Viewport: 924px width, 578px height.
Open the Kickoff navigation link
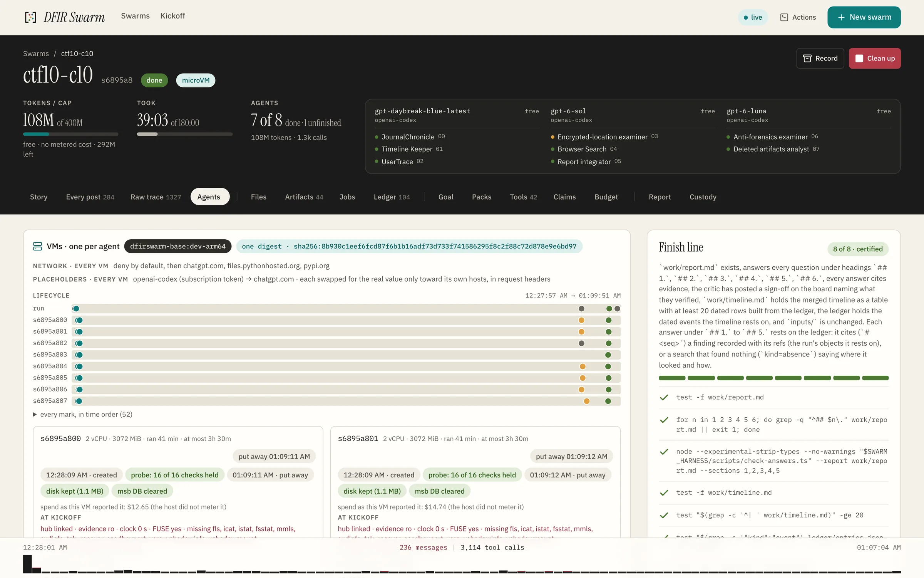click(172, 16)
